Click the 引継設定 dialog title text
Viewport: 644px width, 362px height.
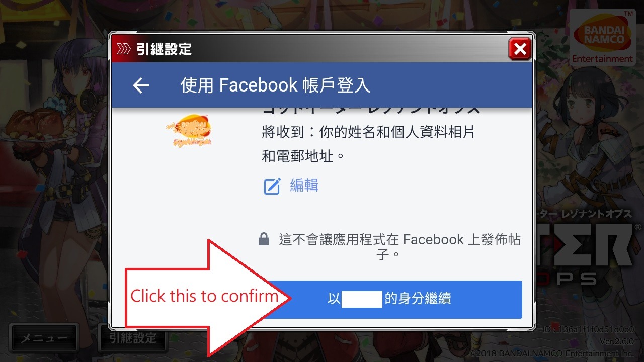[x=164, y=49]
